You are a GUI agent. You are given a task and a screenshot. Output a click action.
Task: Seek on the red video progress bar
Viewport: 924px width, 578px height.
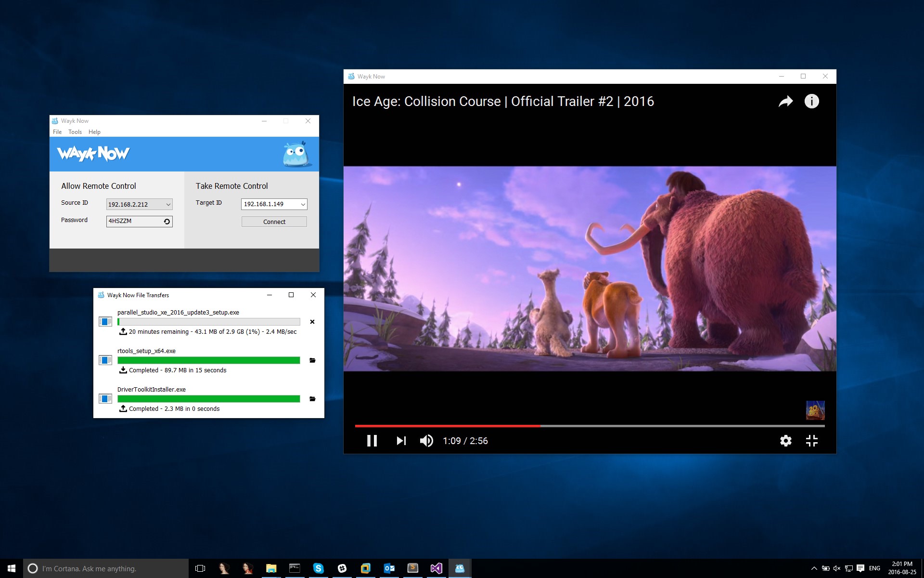pos(448,426)
